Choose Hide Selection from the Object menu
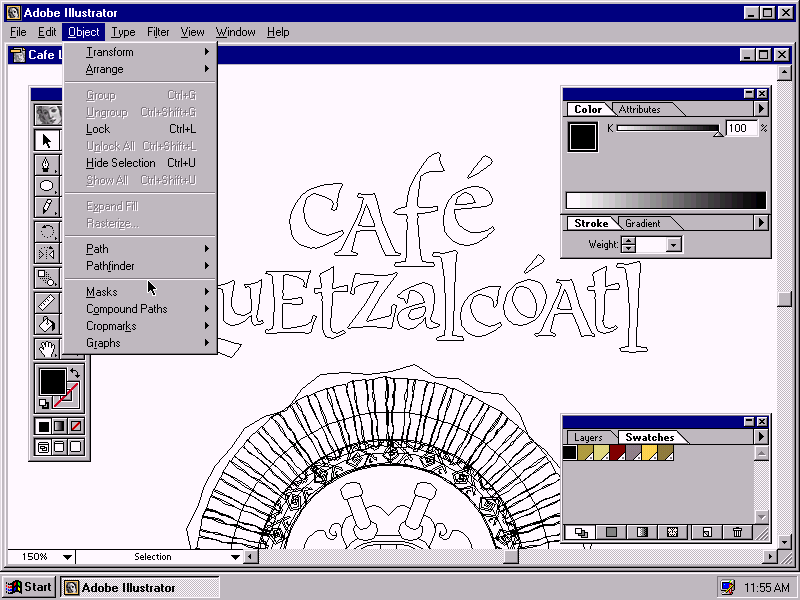800x600 pixels. [x=141, y=163]
